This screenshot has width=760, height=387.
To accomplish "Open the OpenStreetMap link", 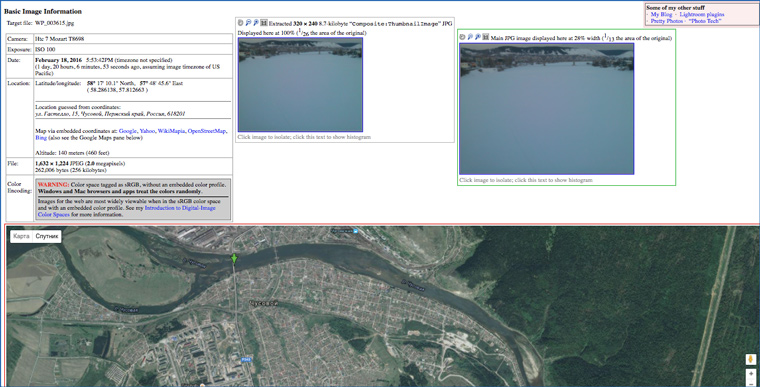I will pos(206,131).
